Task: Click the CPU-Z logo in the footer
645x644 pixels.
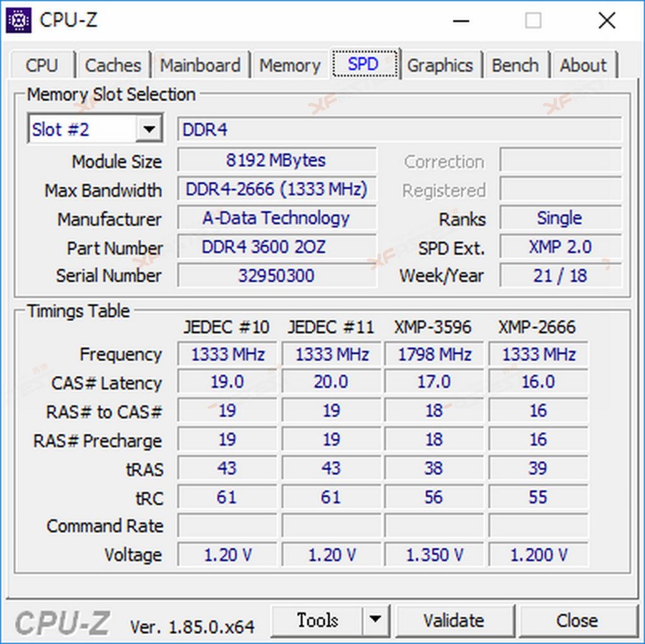Action: point(62,622)
